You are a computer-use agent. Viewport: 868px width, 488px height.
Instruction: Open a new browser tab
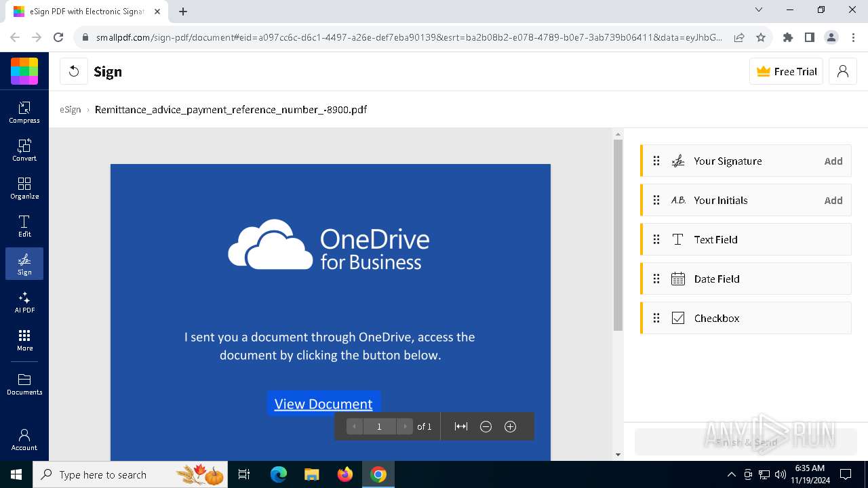coord(183,12)
